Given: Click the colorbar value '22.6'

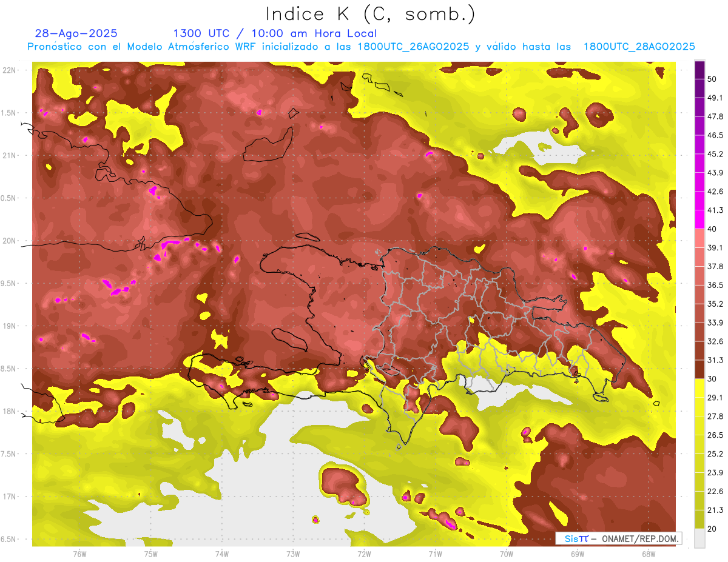Looking at the screenshot, I should coord(715,491).
